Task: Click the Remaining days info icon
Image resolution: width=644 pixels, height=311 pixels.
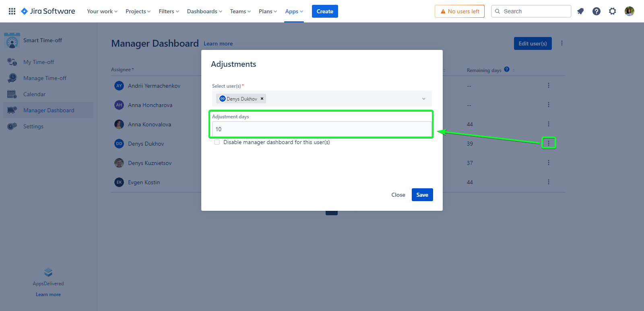Action: coord(507,69)
